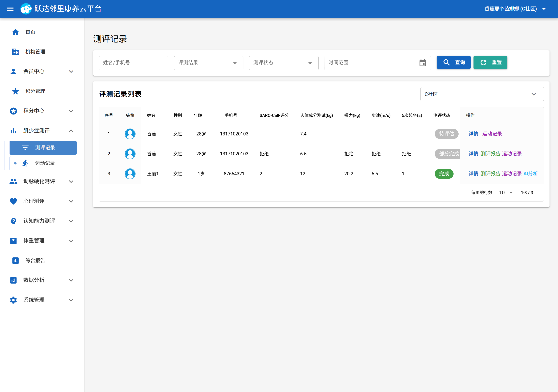Image resolution: width=558 pixels, height=392 pixels.
Task: Click the star icon for 积分管理
Action: tap(16, 91)
